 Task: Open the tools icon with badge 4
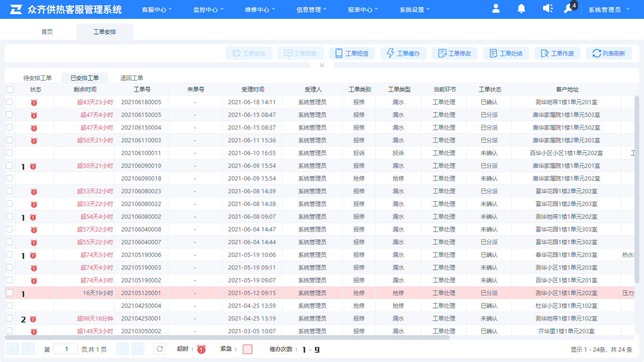569,8
